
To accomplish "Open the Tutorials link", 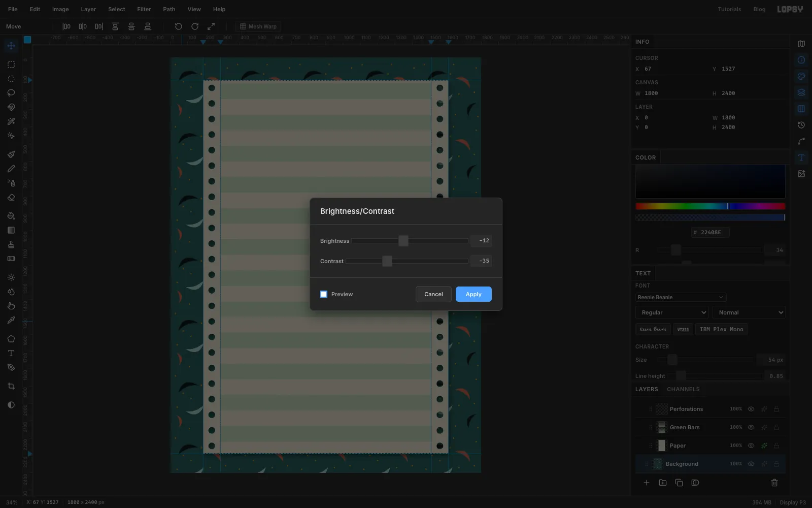I will (x=729, y=9).
